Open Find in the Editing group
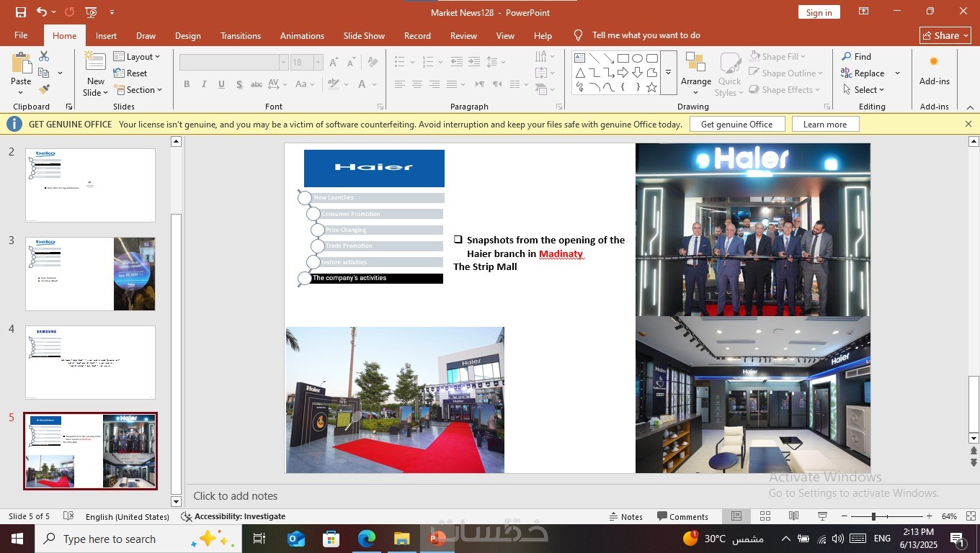Viewport: 980px width, 553px height. 856,56
